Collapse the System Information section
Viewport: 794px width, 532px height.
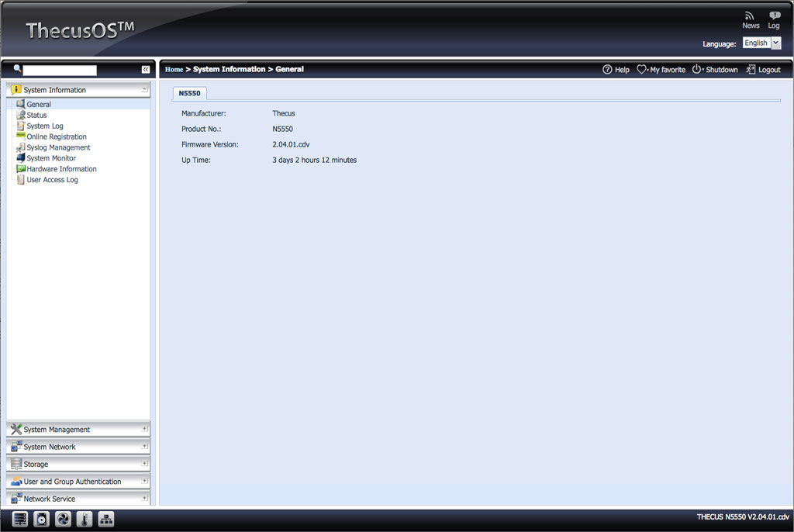[144, 89]
